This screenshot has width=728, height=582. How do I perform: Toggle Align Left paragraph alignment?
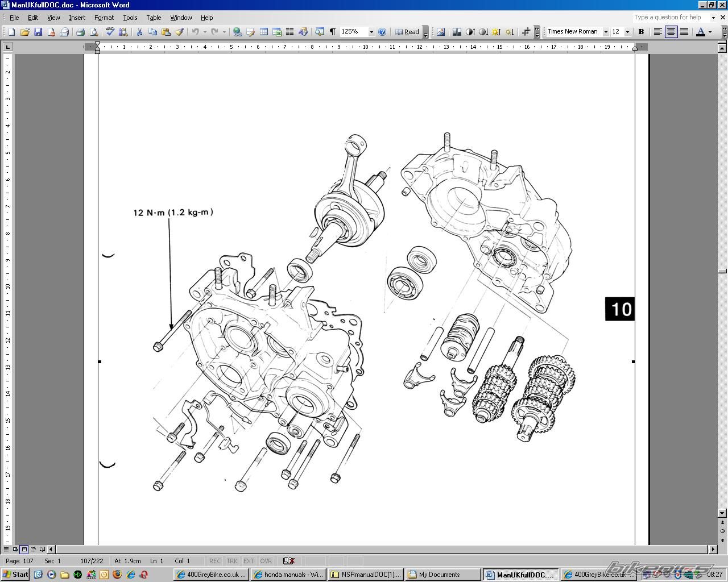(658, 32)
